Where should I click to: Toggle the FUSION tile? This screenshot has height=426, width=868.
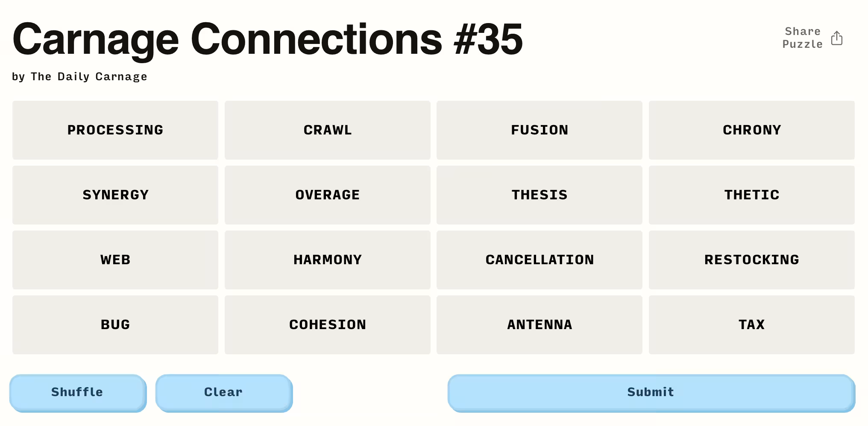(x=540, y=130)
